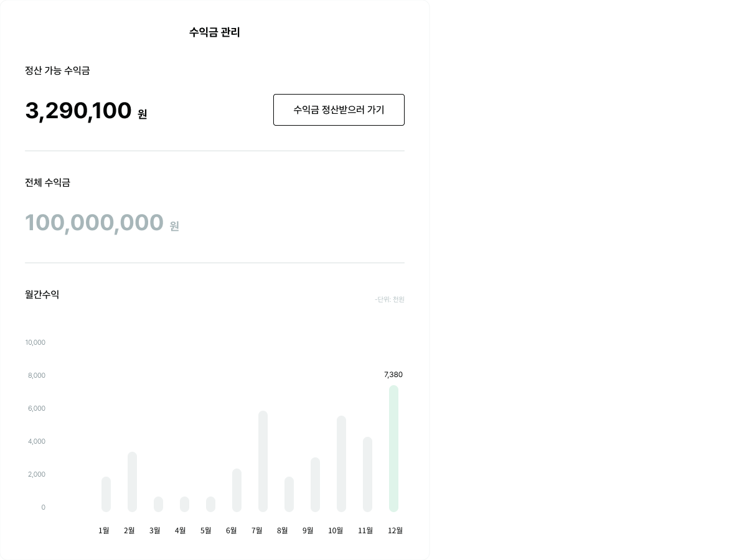
Task: Click the 단위: 천원 unit note
Action: click(x=390, y=299)
